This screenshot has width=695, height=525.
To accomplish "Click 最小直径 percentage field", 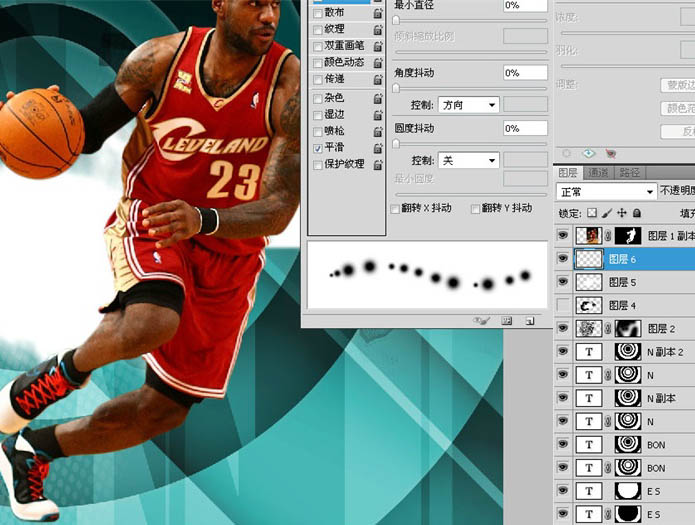I will 525,5.
